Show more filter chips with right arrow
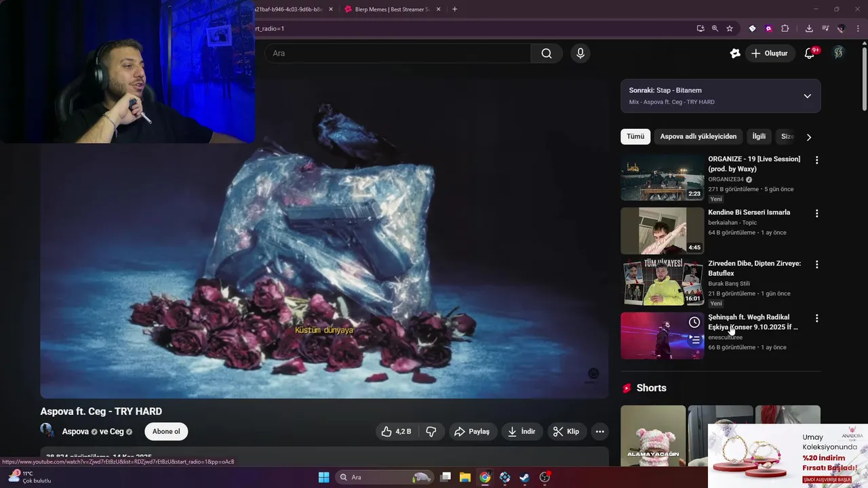 (x=808, y=137)
